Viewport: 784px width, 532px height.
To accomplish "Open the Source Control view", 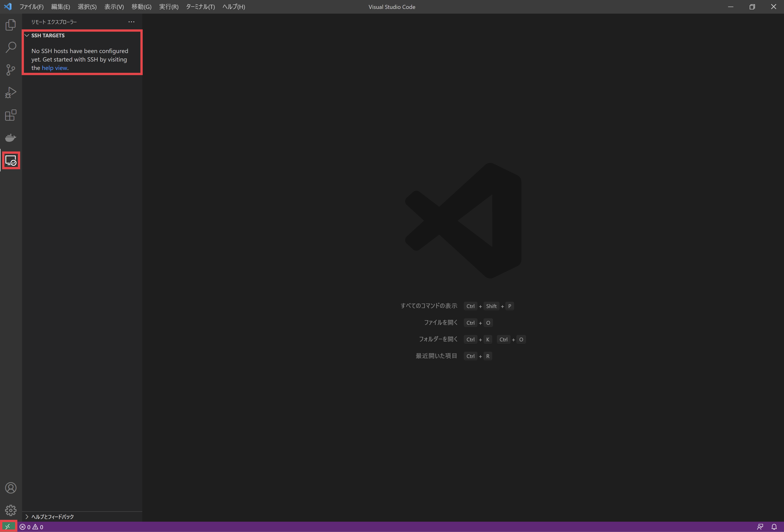I will [x=11, y=70].
